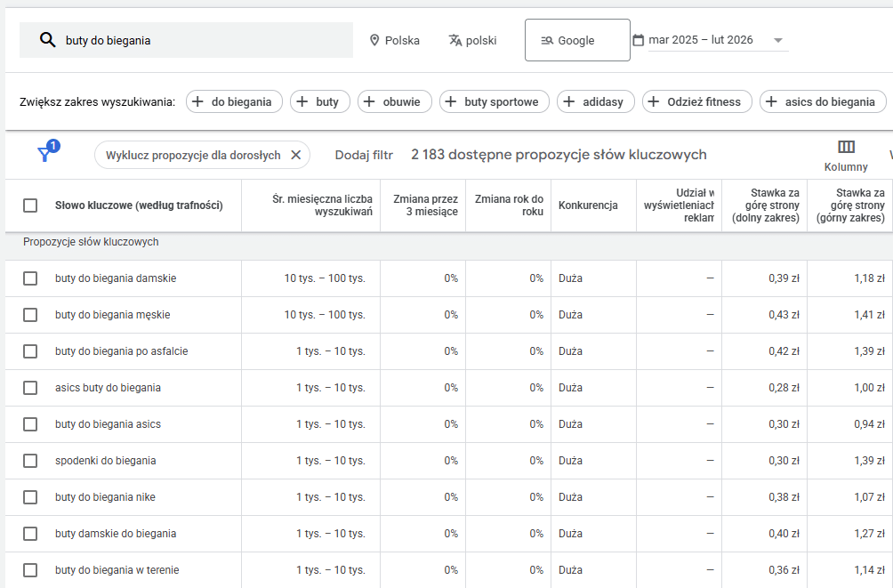Click the Google search network icon
The height and width of the screenshot is (588, 893).
[547, 40]
